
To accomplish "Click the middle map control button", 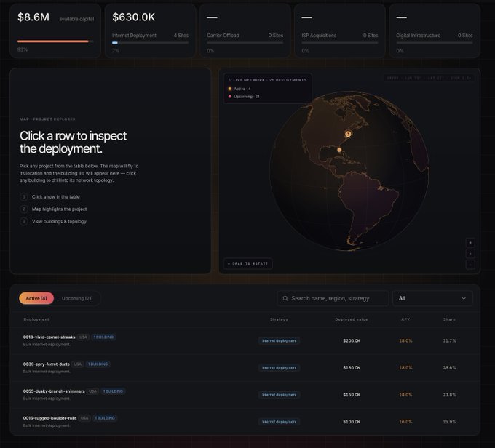I will point(470,254).
